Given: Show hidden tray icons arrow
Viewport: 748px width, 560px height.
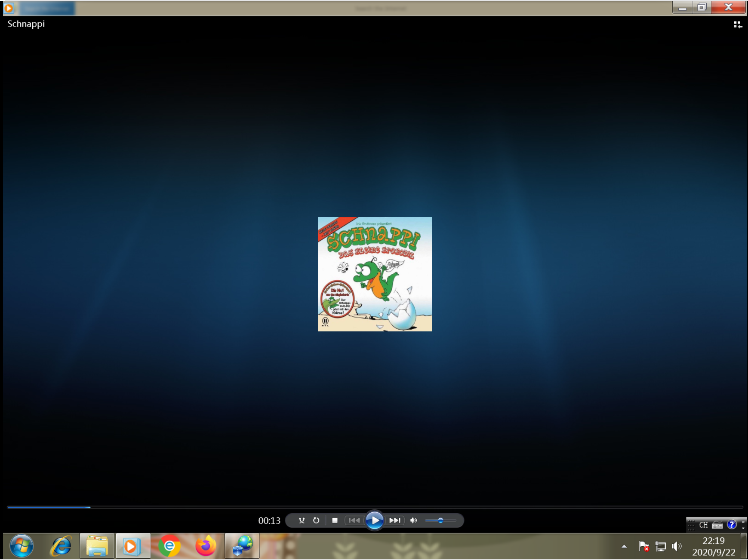Looking at the screenshot, I should click(624, 547).
